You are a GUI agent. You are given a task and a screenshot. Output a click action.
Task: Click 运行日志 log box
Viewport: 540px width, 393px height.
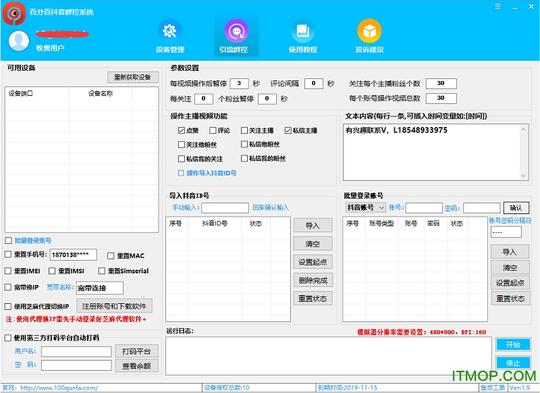tap(329, 356)
